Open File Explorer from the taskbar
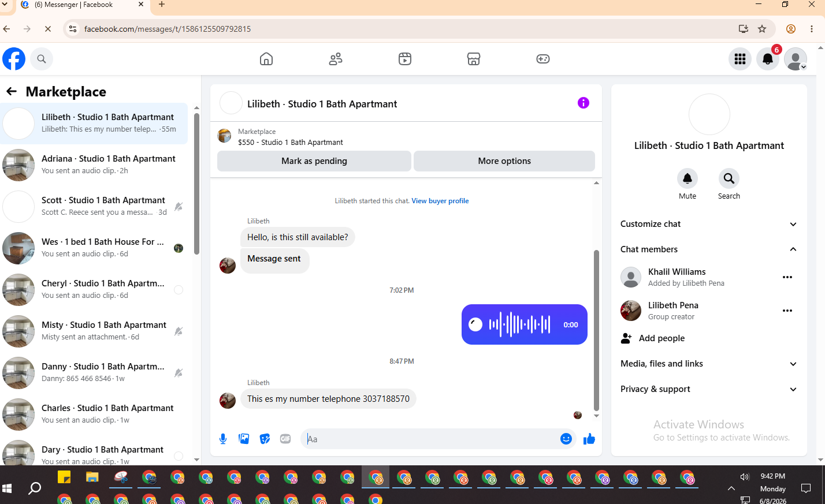 (92, 477)
